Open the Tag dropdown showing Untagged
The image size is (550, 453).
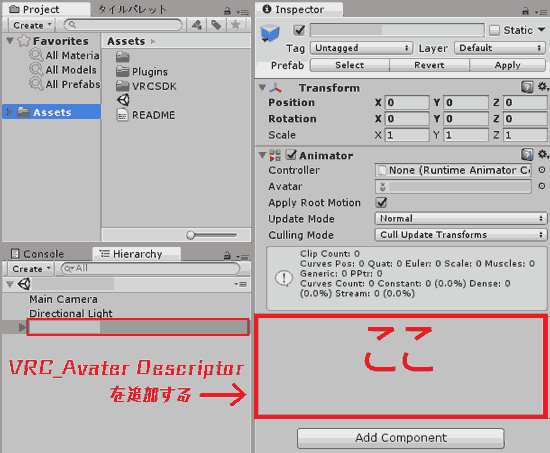pyautogui.click(x=361, y=48)
